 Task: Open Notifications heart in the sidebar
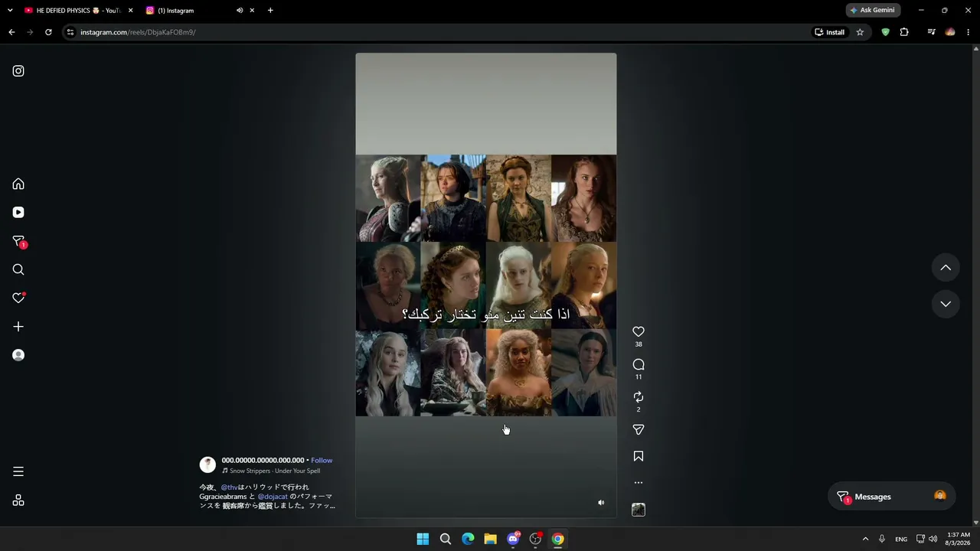[18, 298]
